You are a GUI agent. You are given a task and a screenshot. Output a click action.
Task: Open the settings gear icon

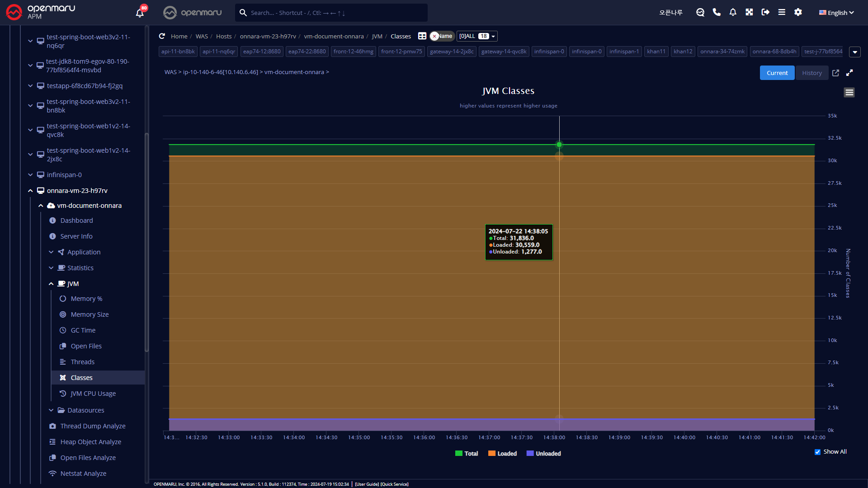tap(798, 12)
